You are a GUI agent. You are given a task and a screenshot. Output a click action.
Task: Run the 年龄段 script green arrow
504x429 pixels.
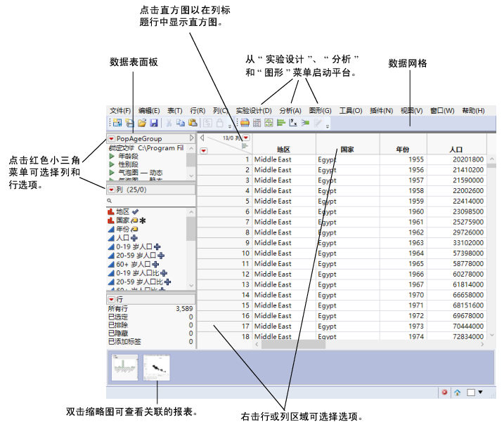tap(112, 156)
